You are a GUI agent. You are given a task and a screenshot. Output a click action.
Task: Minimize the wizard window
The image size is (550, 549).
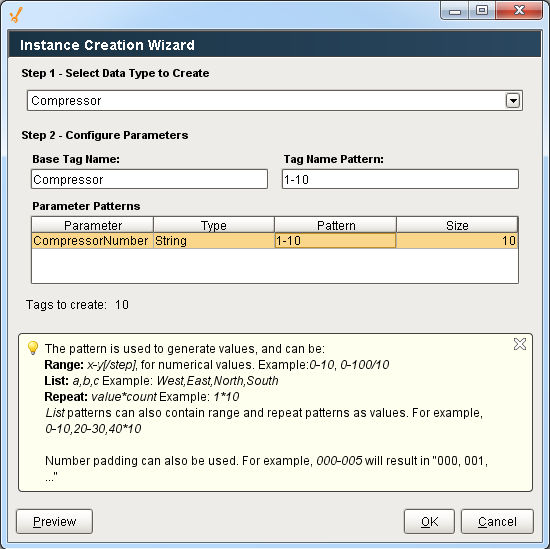[x=455, y=11]
